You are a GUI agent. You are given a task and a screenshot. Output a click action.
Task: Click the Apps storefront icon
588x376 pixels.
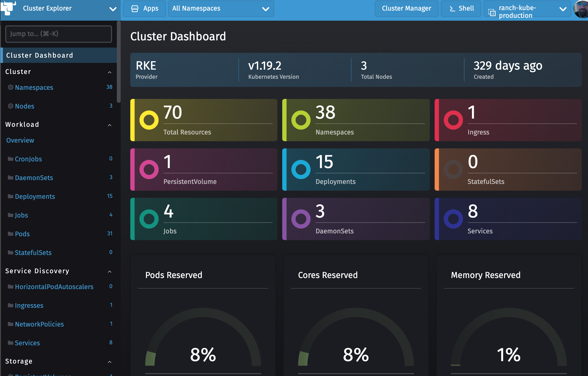tap(135, 9)
